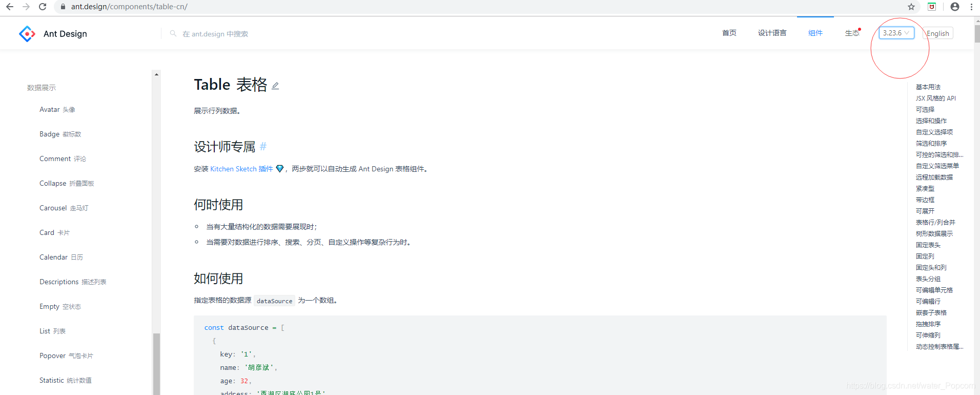Click the Ant Design title text

click(x=65, y=34)
